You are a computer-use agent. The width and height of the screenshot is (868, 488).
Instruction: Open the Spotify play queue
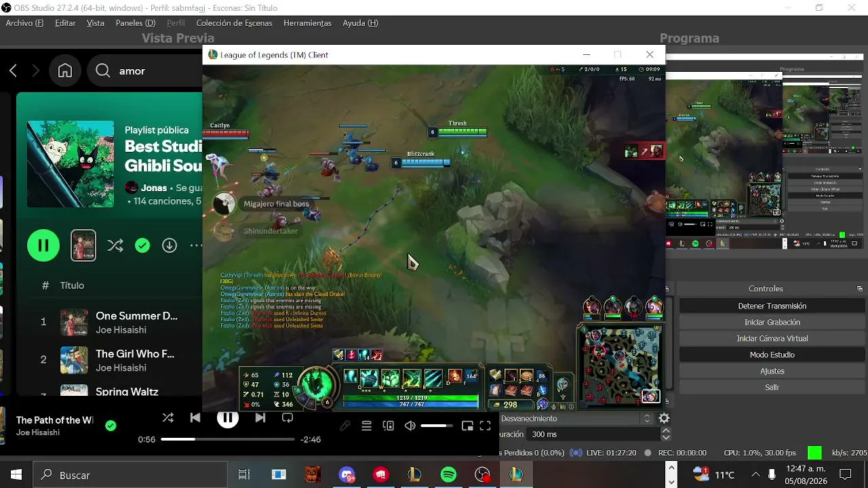pyautogui.click(x=366, y=426)
